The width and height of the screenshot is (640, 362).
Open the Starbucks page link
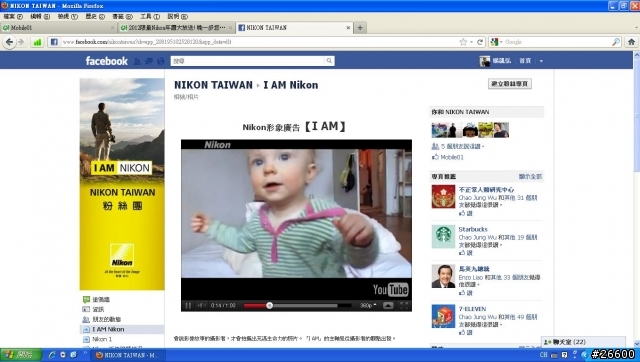pyautogui.click(x=473, y=229)
